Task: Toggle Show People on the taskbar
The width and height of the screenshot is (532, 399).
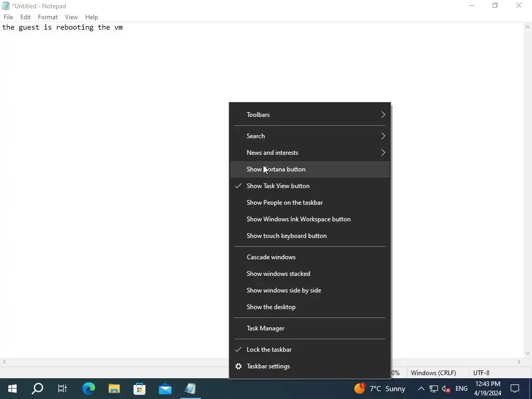Action: [310, 203]
